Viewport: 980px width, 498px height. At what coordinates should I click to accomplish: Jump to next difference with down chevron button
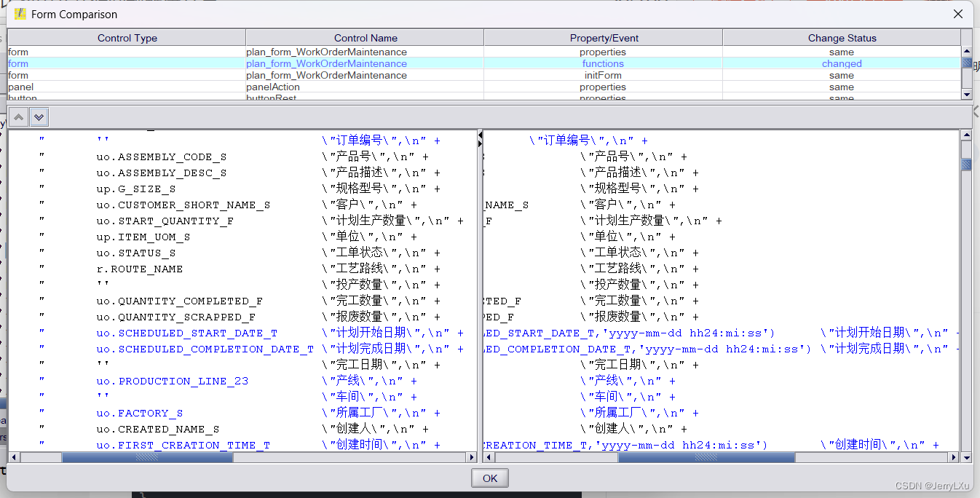click(x=39, y=116)
